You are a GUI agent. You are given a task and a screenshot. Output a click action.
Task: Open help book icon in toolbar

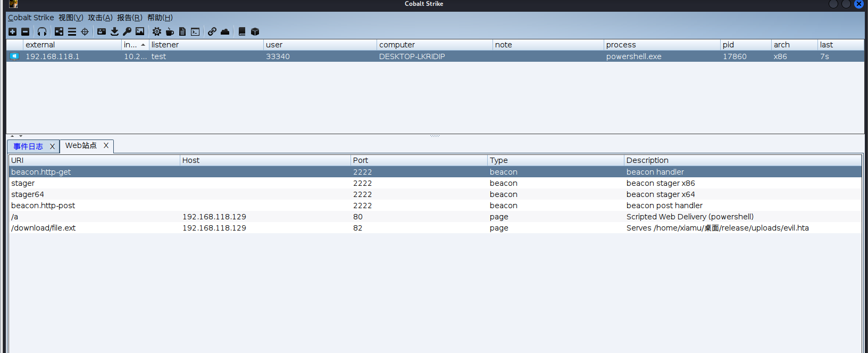tap(242, 32)
